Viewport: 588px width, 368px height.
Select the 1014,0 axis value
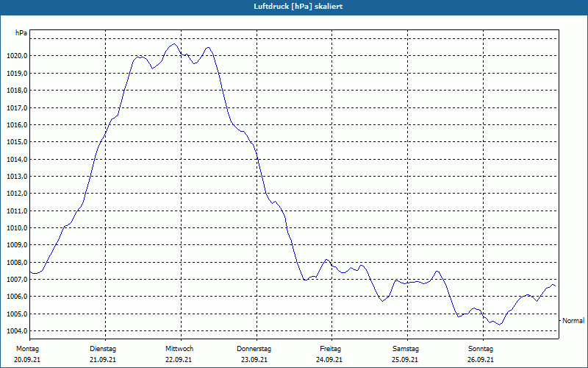pos(17,159)
